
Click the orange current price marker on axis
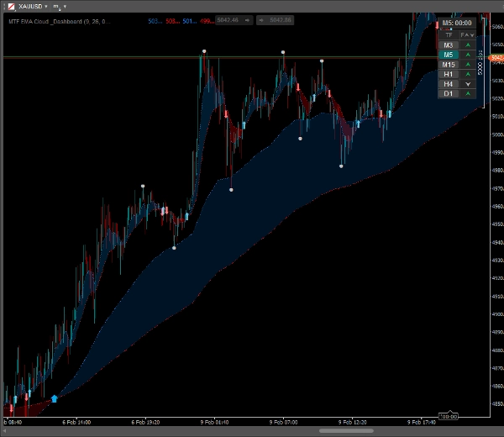(496, 57)
